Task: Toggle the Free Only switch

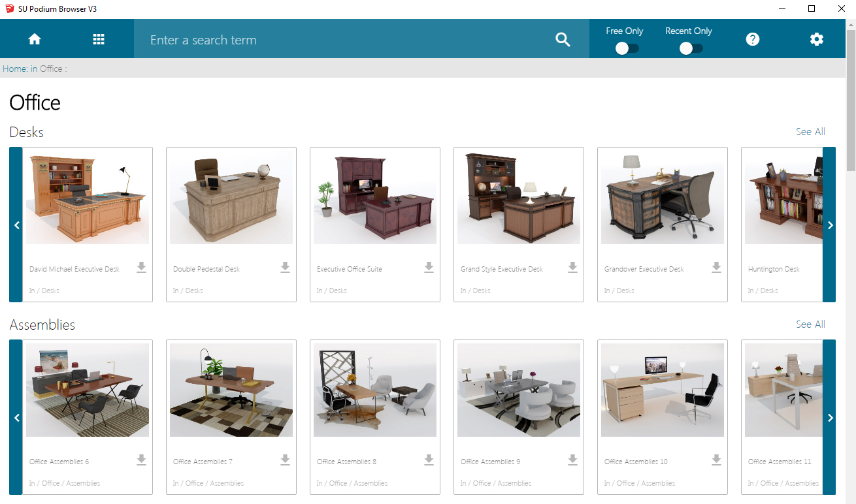Action: [x=627, y=48]
